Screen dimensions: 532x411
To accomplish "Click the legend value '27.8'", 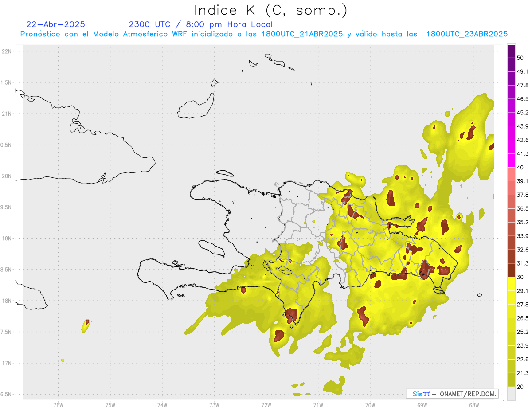I will coord(523,305).
